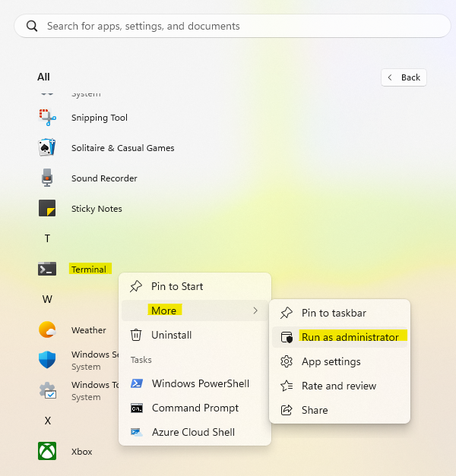This screenshot has height=476, width=456.
Task: Select the Weather app label
Action: (x=89, y=330)
